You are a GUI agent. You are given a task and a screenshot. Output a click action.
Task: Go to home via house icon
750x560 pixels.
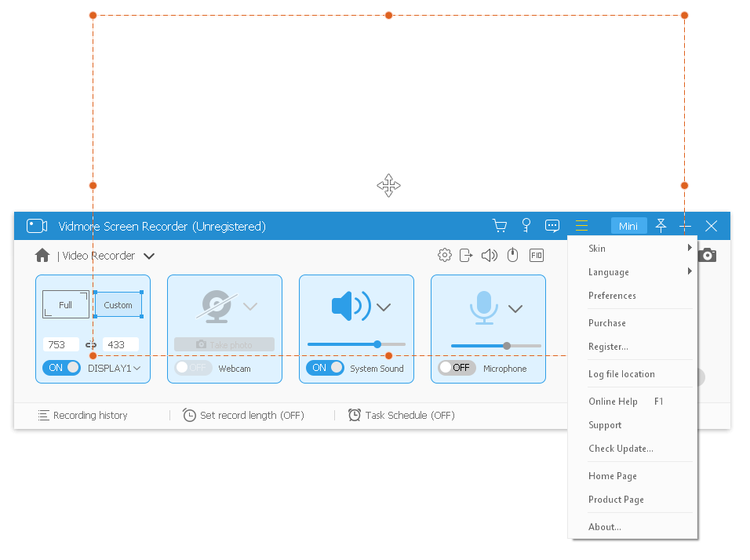pos(42,256)
